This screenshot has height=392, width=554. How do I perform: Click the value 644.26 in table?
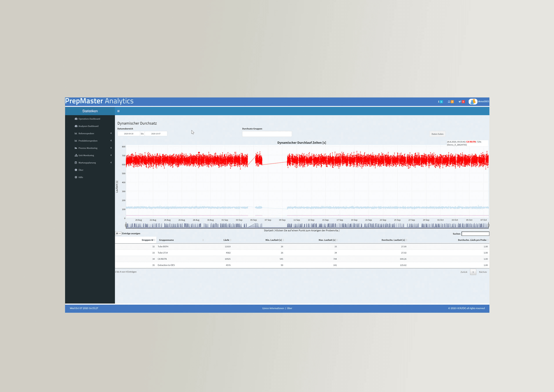[x=403, y=259]
